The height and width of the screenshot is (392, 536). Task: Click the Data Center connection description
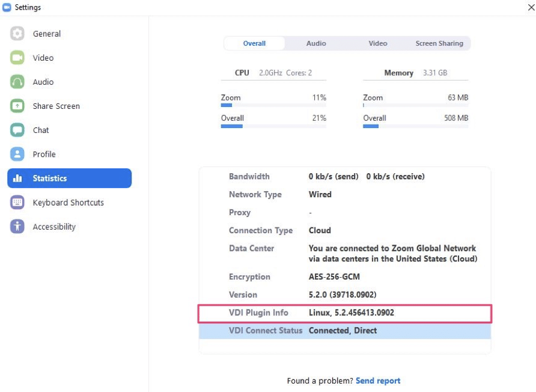click(x=393, y=254)
